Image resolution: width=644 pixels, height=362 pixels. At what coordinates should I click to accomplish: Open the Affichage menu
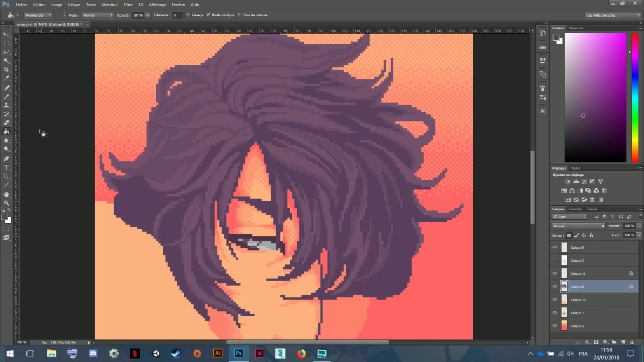pyautogui.click(x=157, y=5)
